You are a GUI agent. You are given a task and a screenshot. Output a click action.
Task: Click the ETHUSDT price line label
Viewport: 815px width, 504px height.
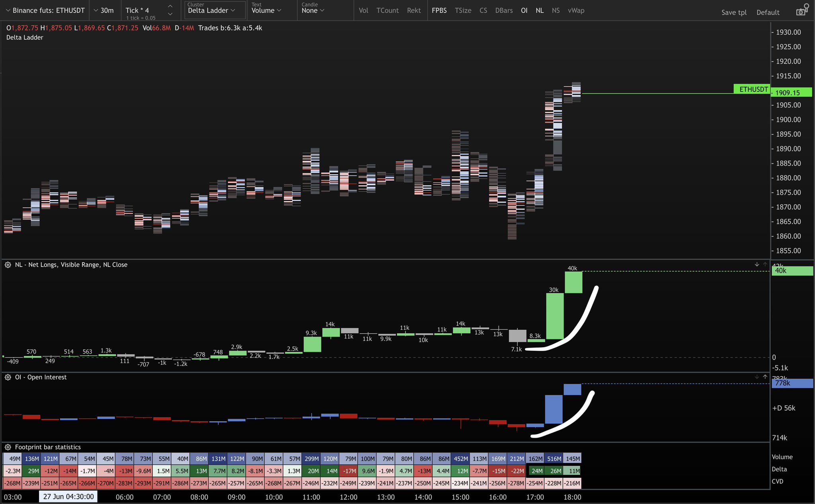(x=751, y=89)
